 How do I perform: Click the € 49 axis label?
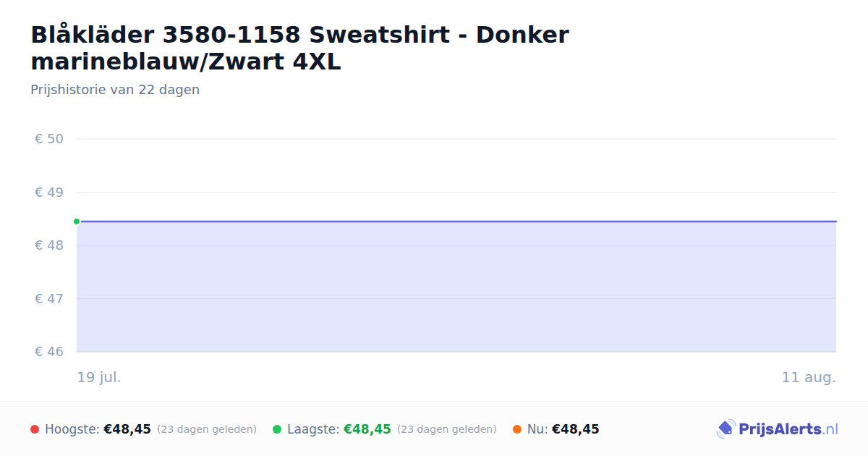[49, 193]
